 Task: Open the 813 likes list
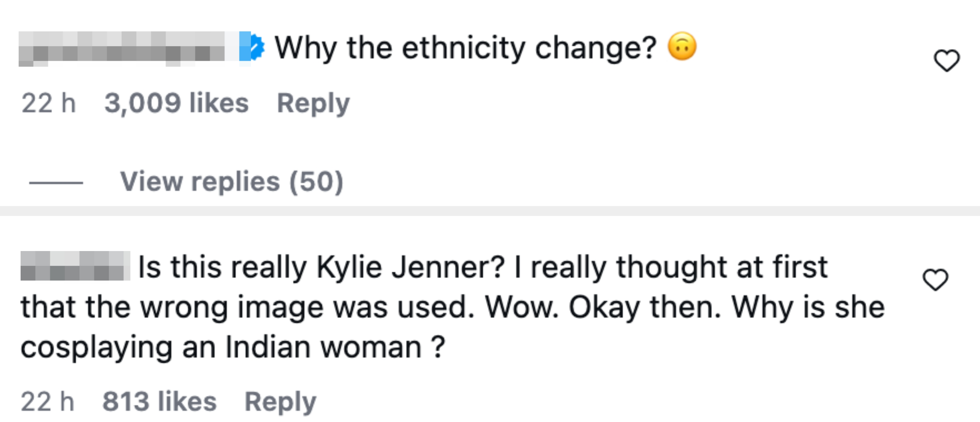click(159, 401)
